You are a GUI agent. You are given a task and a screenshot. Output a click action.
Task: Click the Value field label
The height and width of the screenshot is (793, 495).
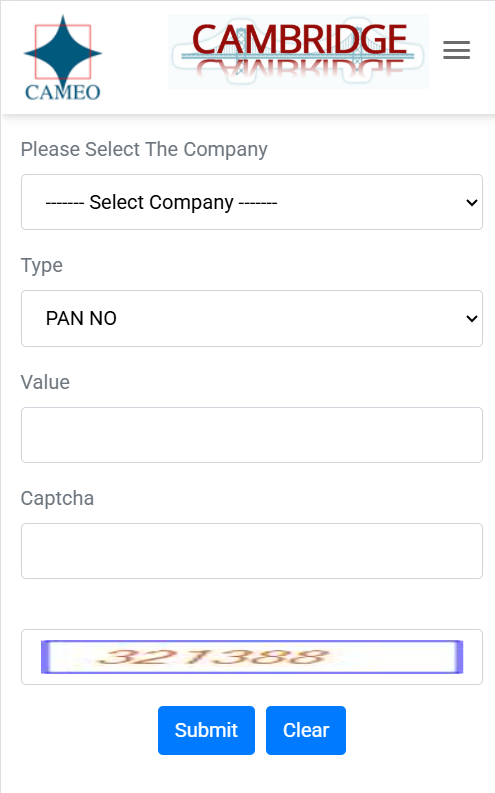(x=45, y=382)
